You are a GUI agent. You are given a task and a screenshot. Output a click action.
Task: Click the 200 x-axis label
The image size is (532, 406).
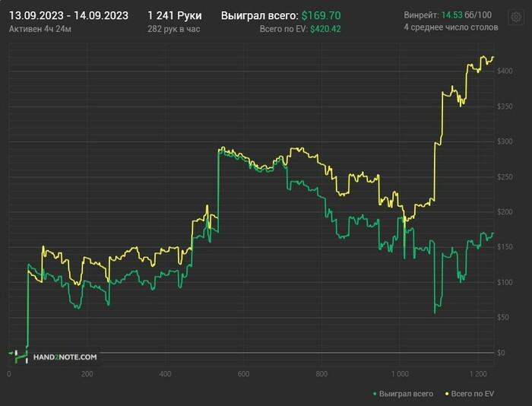(87, 374)
